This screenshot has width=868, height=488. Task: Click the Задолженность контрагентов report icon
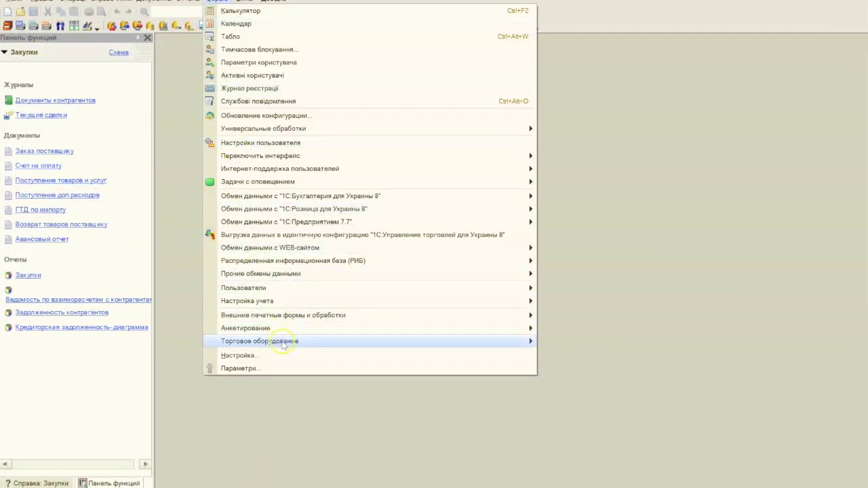pyautogui.click(x=8, y=312)
